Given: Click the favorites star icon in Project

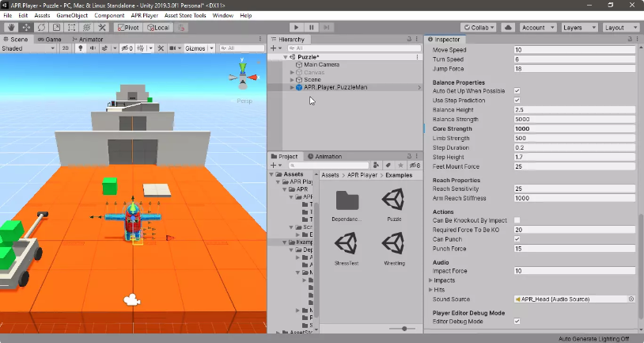Looking at the screenshot, I should click(x=400, y=166).
